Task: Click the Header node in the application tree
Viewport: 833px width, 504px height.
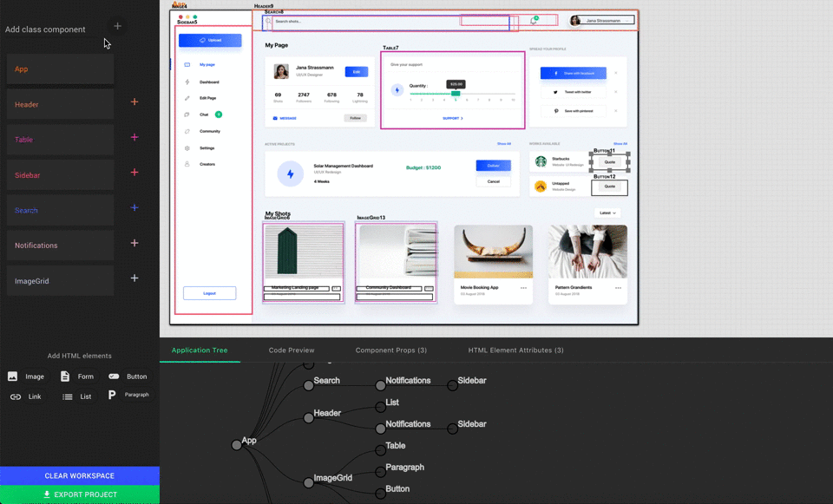Action: [309, 418]
